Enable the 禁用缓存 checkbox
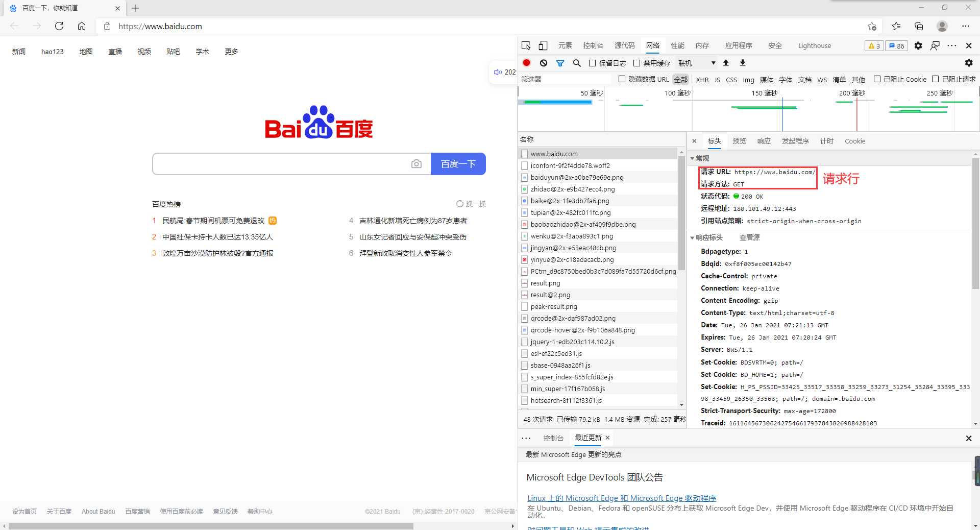 636,63
